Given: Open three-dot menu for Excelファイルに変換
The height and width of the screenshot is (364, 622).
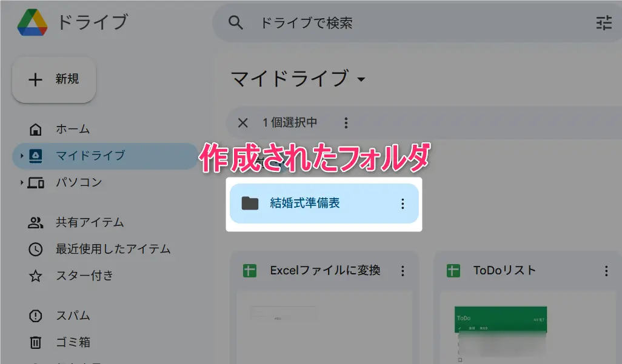Looking at the screenshot, I should click(x=403, y=271).
